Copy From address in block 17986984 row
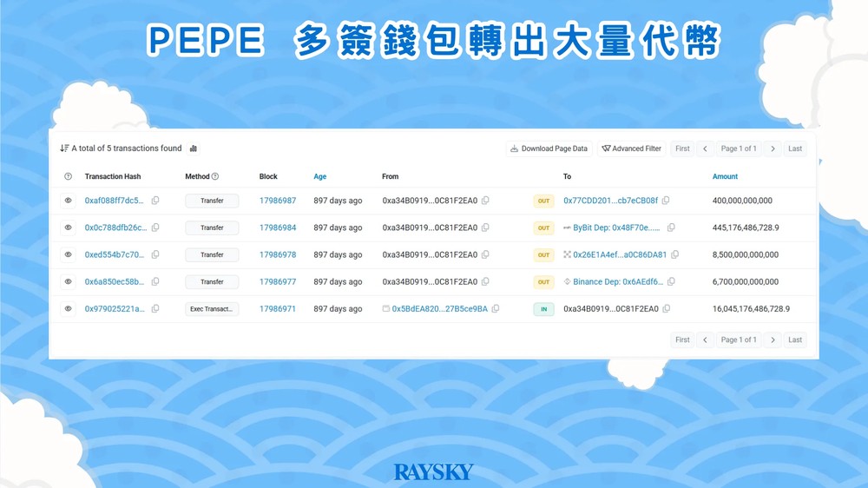868x488 pixels. pos(485,228)
